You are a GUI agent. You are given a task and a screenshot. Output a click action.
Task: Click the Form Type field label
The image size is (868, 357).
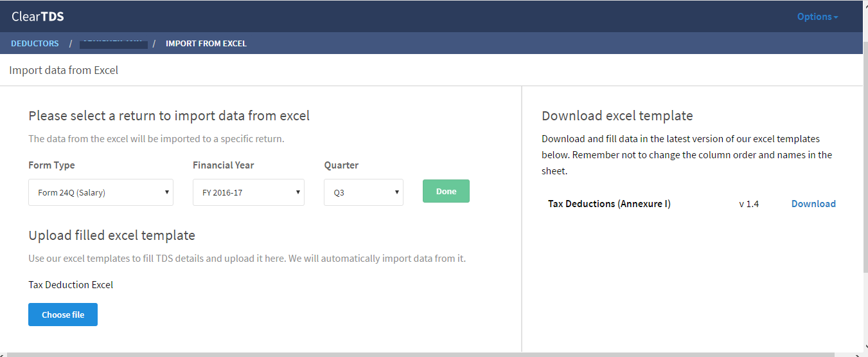tap(51, 165)
